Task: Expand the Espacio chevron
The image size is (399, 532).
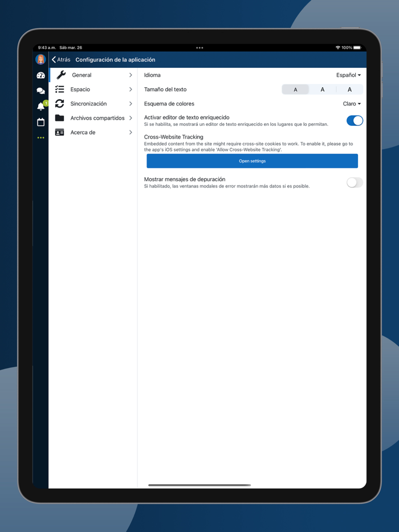Action: point(131,89)
